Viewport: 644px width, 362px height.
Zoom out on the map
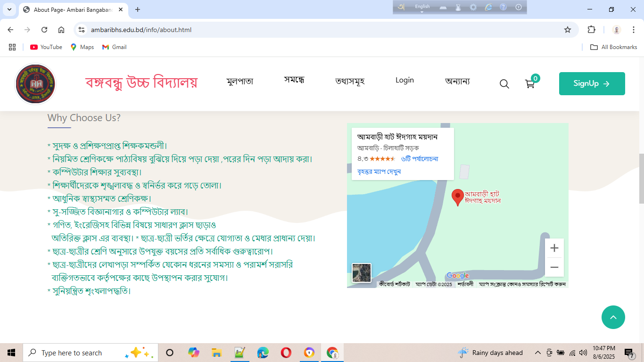point(554,267)
